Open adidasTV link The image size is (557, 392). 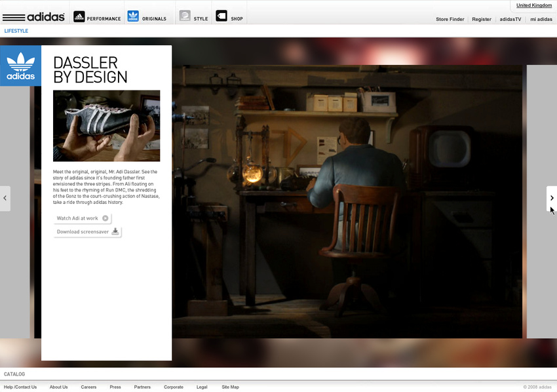coord(510,19)
